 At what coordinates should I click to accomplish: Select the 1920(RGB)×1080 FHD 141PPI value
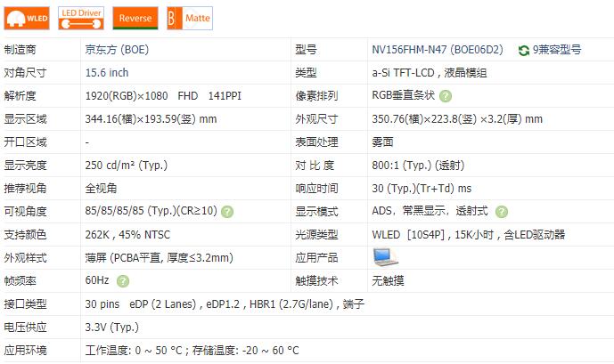coord(163,96)
